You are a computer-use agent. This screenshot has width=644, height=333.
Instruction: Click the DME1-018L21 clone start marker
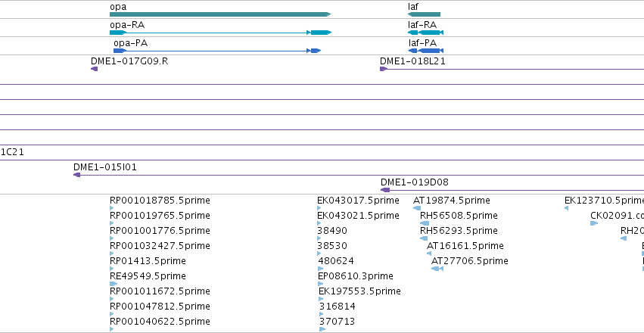point(384,69)
